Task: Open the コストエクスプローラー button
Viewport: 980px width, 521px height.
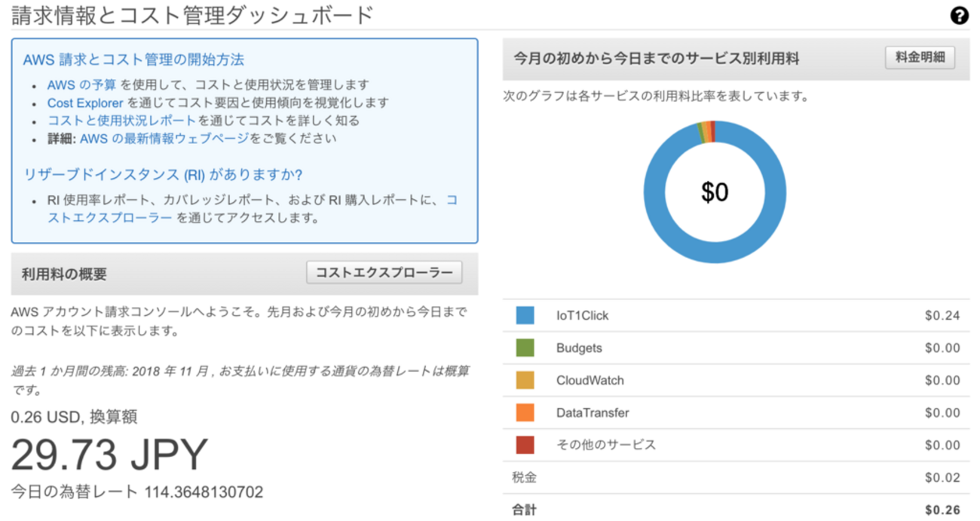Action: [384, 273]
